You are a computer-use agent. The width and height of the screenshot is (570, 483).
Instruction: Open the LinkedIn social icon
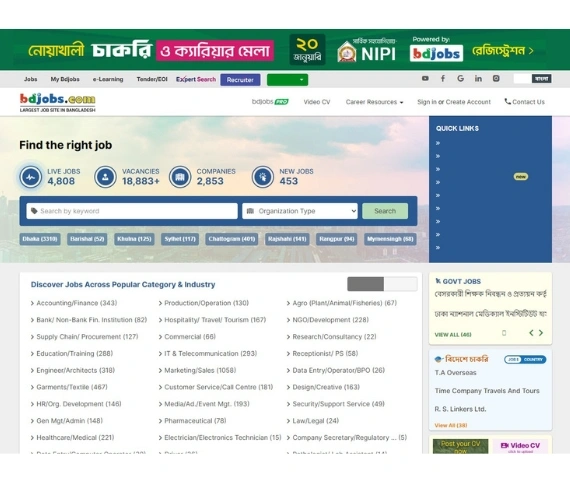pyautogui.click(x=478, y=79)
